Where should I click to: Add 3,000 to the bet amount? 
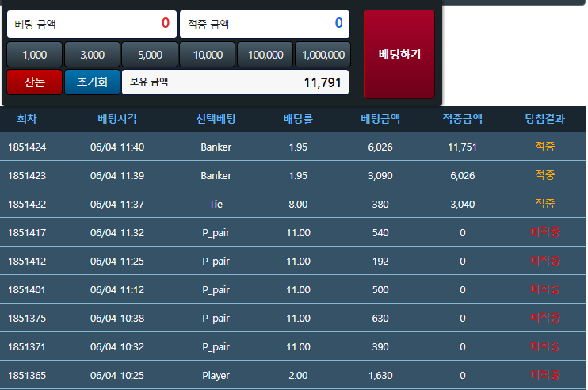pos(92,55)
